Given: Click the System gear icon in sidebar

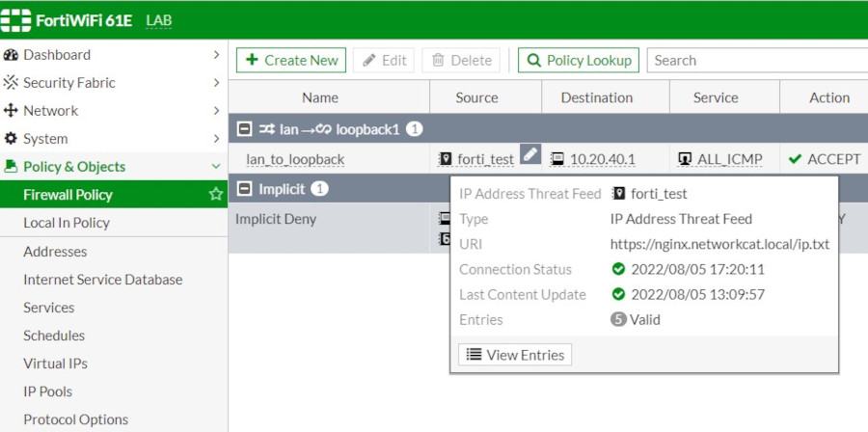Looking at the screenshot, I should (11, 138).
